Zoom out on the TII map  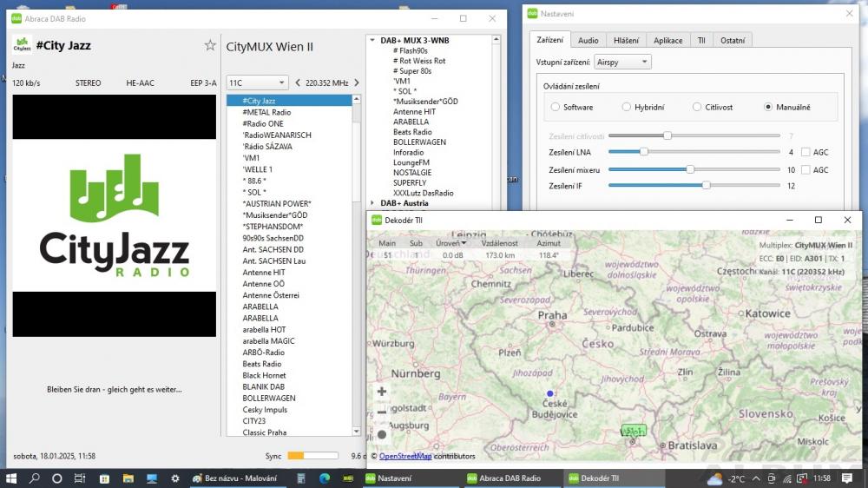point(382,412)
